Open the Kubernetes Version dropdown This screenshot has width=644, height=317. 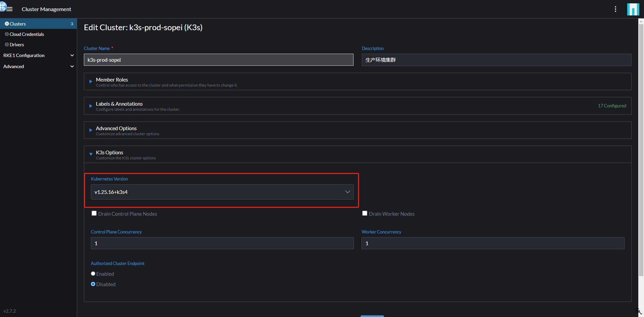(x=222, y=192)
